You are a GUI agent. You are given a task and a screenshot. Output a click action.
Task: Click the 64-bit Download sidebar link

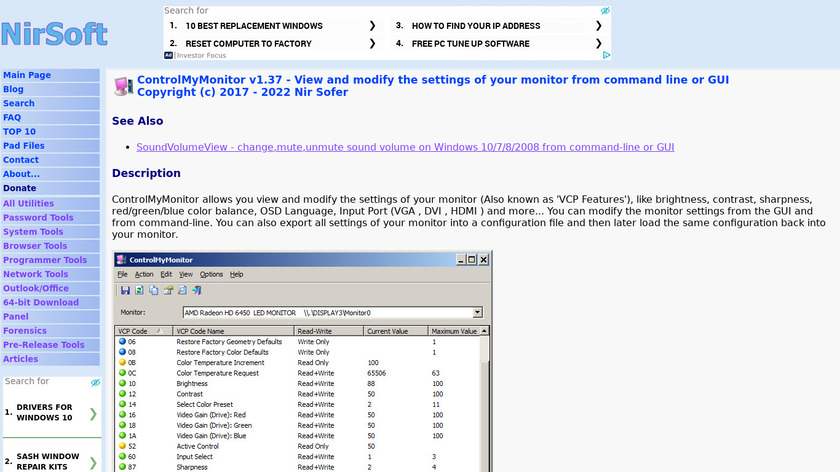click(x=41, y=302)
